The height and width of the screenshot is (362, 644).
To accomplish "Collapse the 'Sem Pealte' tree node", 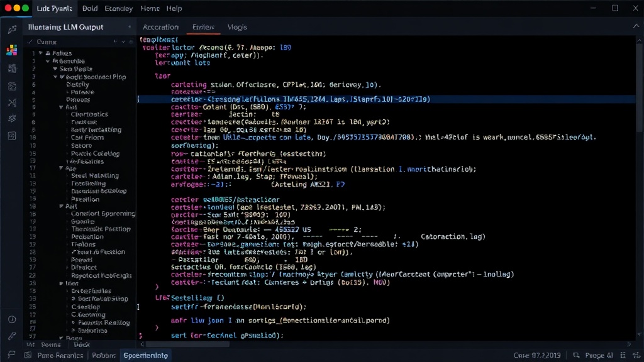I will click(x=55, y=69).
